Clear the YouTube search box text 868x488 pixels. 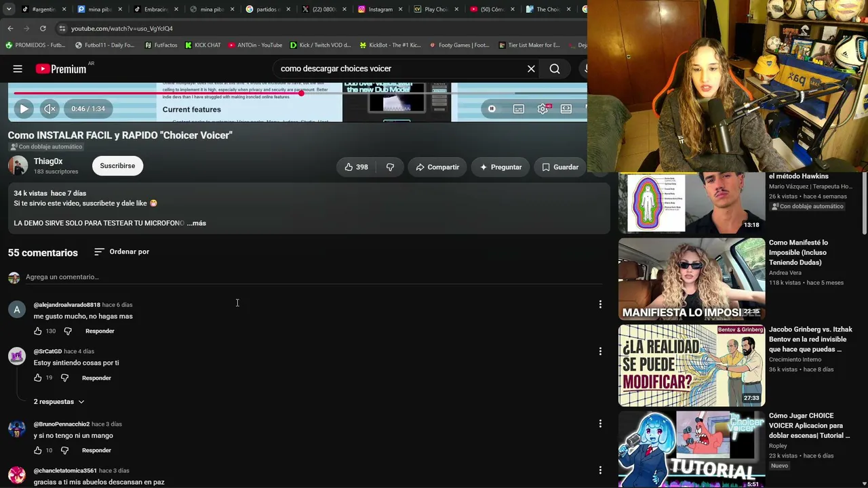coord(531,68)
